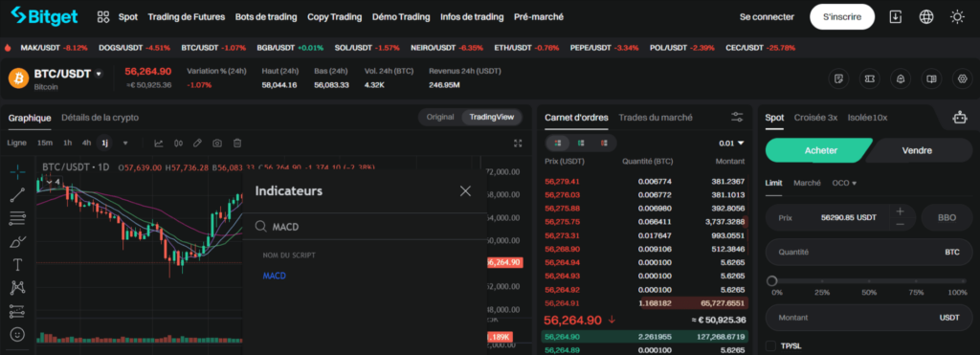Click the indicator search field
Viewport: 980px width, 355px height.
365,227
